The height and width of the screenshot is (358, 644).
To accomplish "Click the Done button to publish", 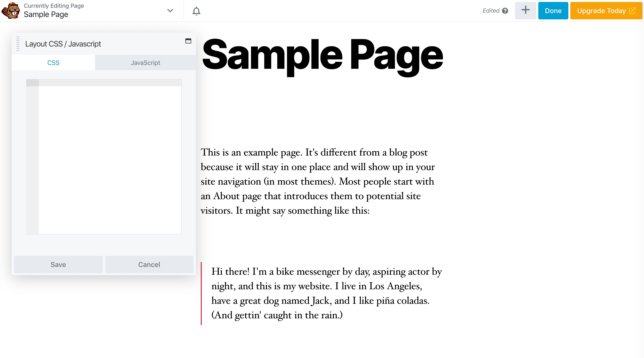I will pyautogui.click(x=553, y=10).
